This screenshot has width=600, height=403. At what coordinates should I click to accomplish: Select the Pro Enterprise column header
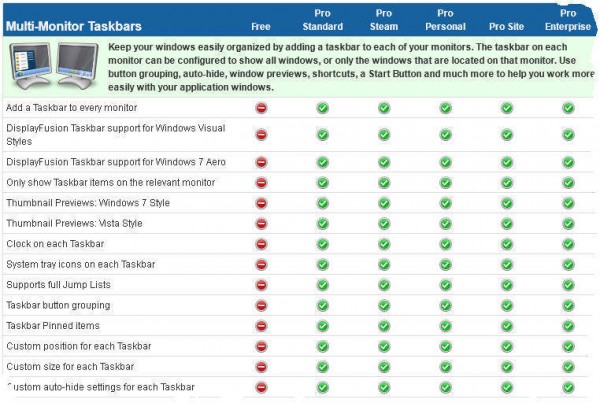pos(568,20)
